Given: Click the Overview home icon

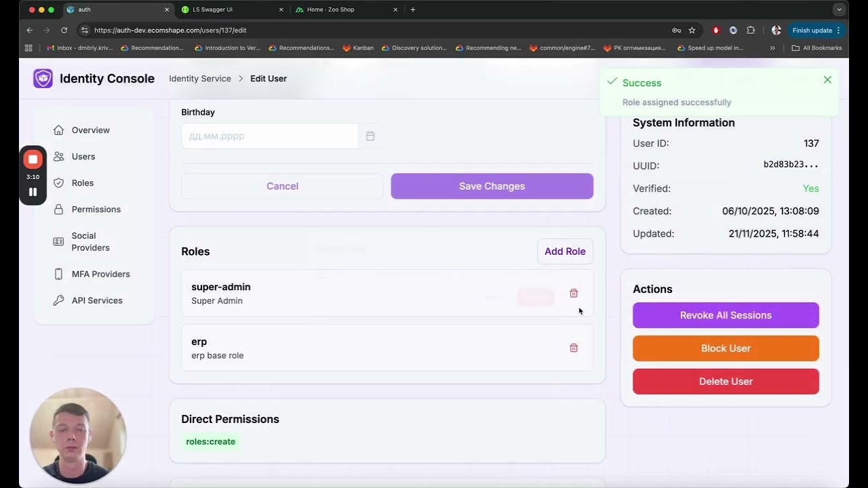Looking at the screenshot, I should [58, 129].
